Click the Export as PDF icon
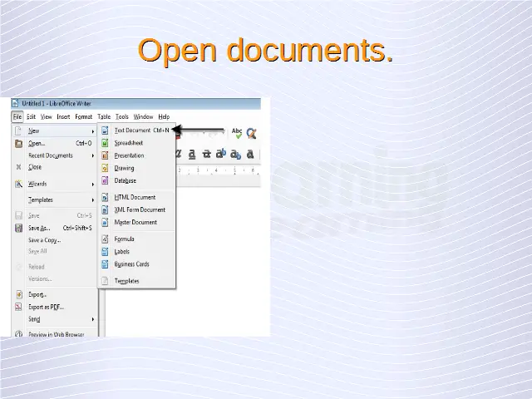 pos(18,307)
